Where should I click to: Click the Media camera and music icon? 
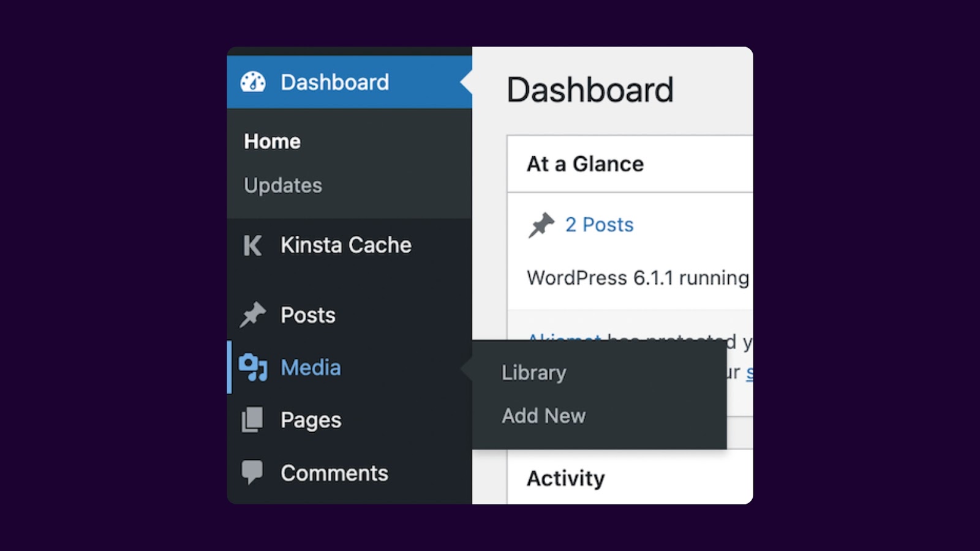click(x=253, y=367)
